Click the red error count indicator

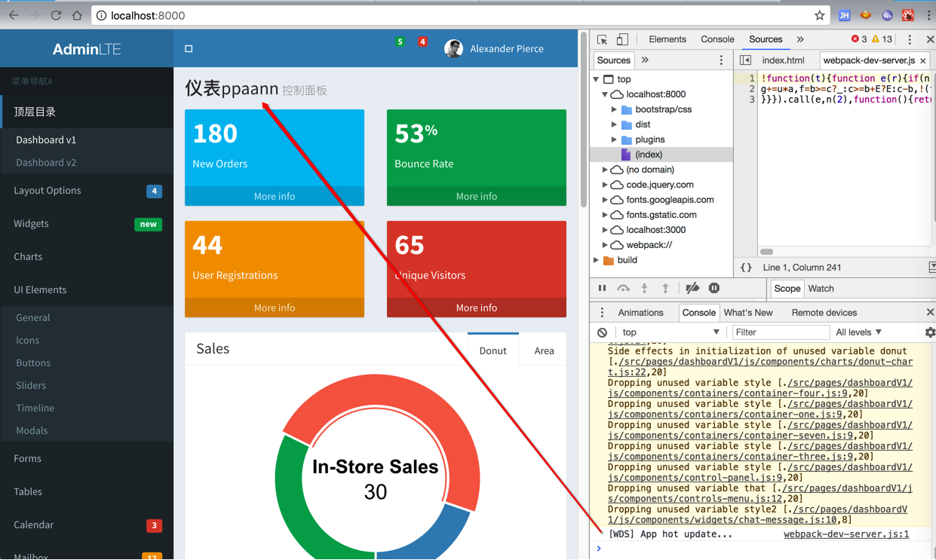click(859, 39)
